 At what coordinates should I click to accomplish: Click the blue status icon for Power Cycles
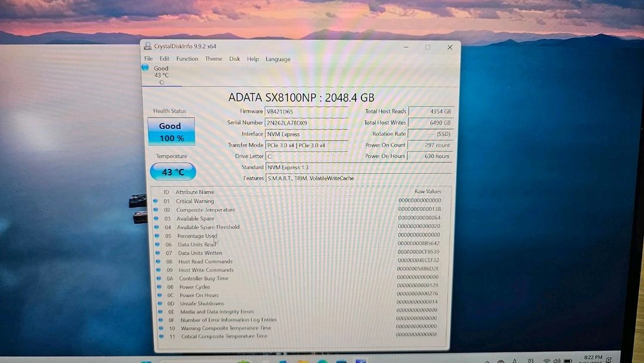(159, 287)
